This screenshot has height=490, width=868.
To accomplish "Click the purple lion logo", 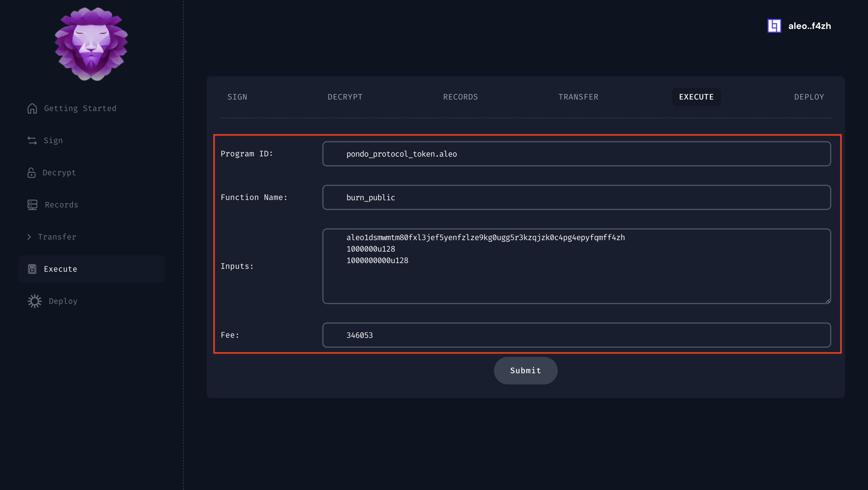I will pos(91,44).
